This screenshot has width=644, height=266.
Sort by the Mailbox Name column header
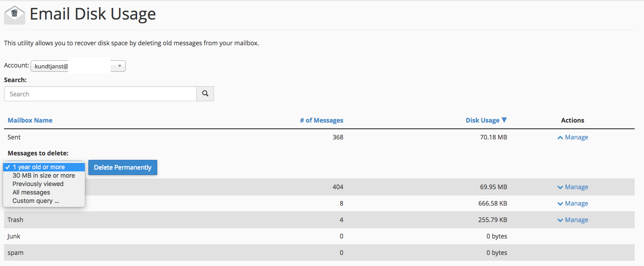30,120
